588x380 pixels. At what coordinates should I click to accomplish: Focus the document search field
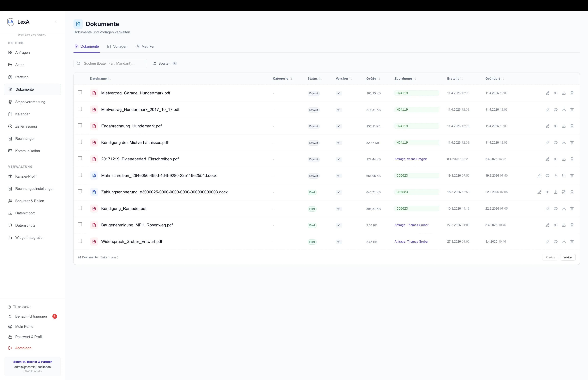click(x=112, y=63)
